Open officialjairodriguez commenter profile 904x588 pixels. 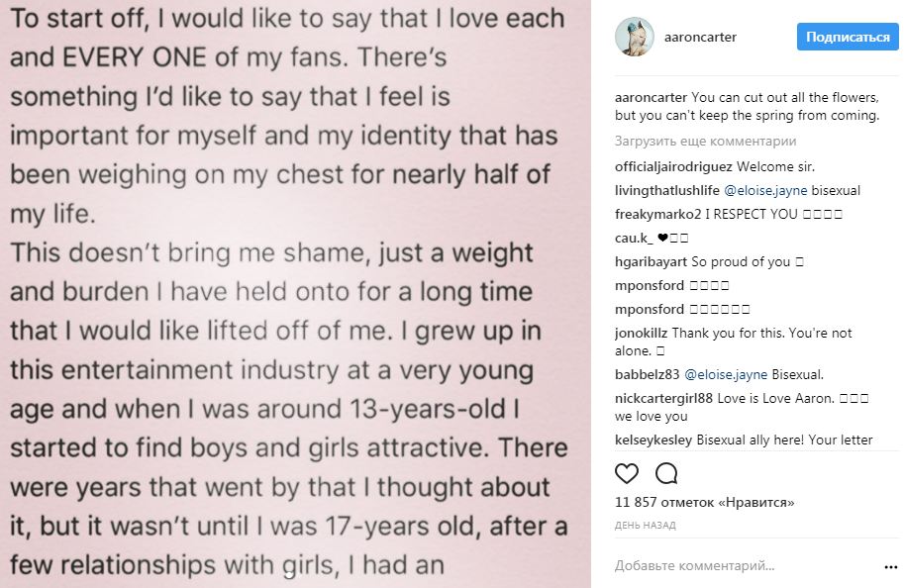tap(673, 166)
